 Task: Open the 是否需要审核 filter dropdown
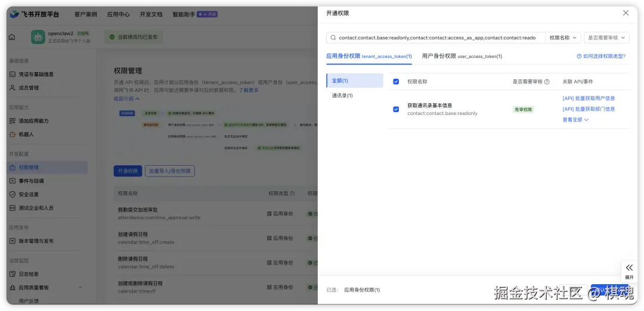[x=606, y=38]
